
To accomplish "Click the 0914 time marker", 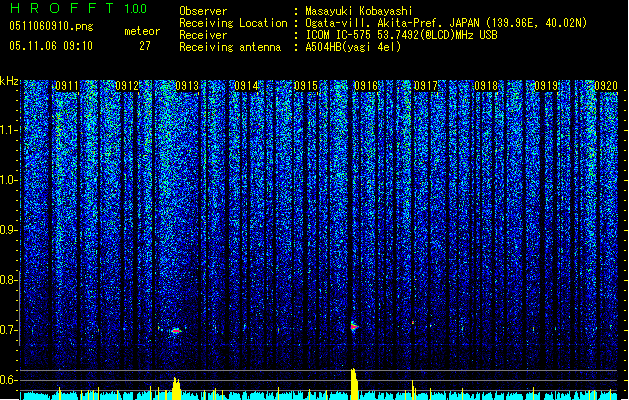I will 246,86.
